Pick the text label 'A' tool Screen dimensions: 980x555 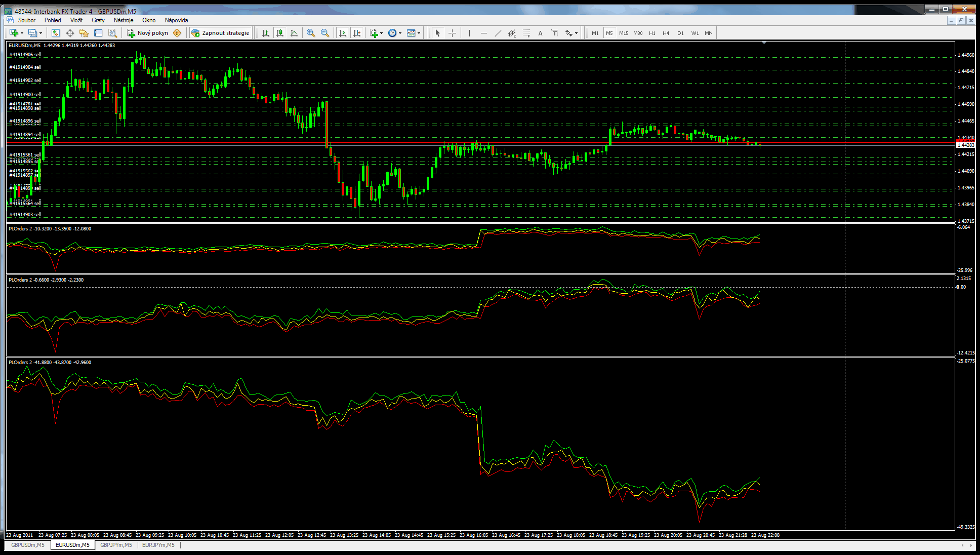pos(540,33)
